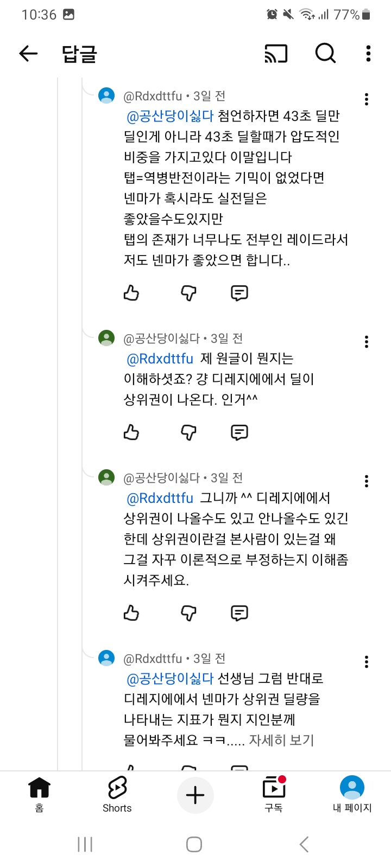391x868 pixels.
Task: Expand 자세히 보기 on the last comment
Action: click(281, 740)
